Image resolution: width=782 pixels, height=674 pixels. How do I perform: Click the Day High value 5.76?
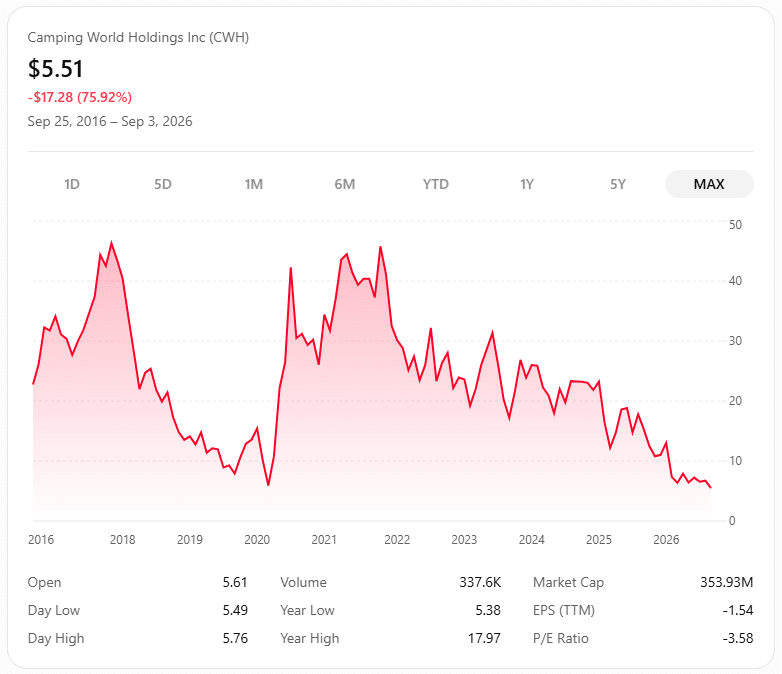pos(235,638)
